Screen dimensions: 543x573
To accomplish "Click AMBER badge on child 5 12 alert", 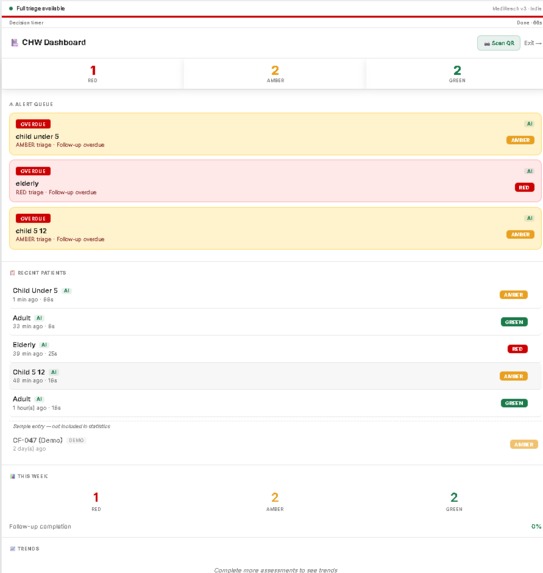I will (520, 234).
